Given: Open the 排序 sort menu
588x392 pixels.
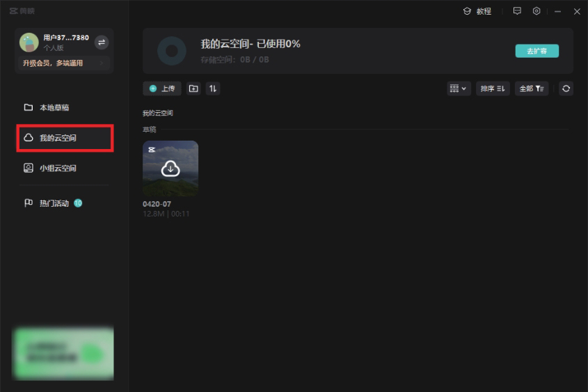Looking at the screenshot, I should click(x=493, y=88).
